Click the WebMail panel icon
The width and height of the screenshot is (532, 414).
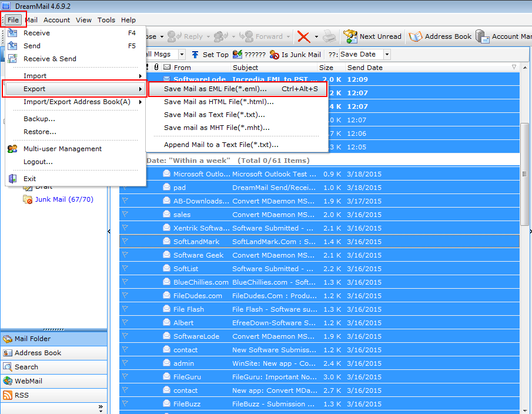pyautogui.click(x=8, y=381)
